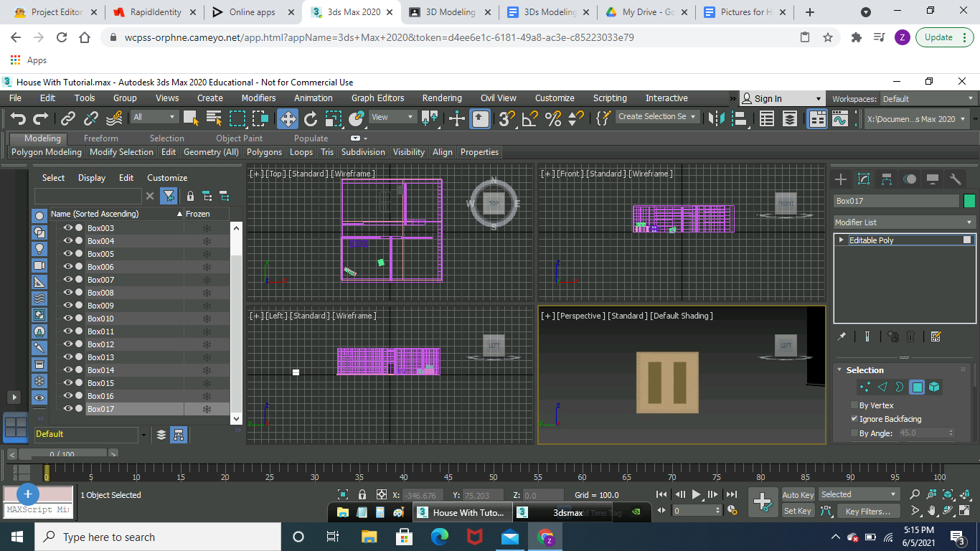
Task: Click Selection Lock padlock icon in status bar
Action: click(x=362, y=495)
